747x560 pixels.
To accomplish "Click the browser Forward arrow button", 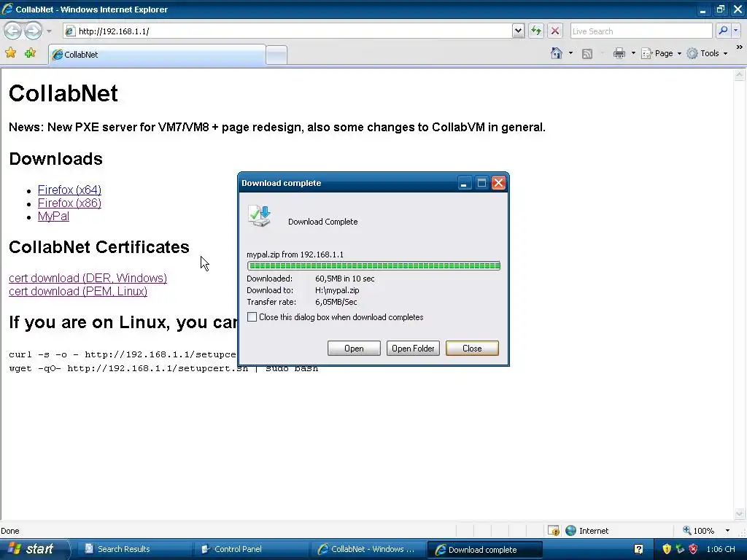I will click(x=33, y=31).
